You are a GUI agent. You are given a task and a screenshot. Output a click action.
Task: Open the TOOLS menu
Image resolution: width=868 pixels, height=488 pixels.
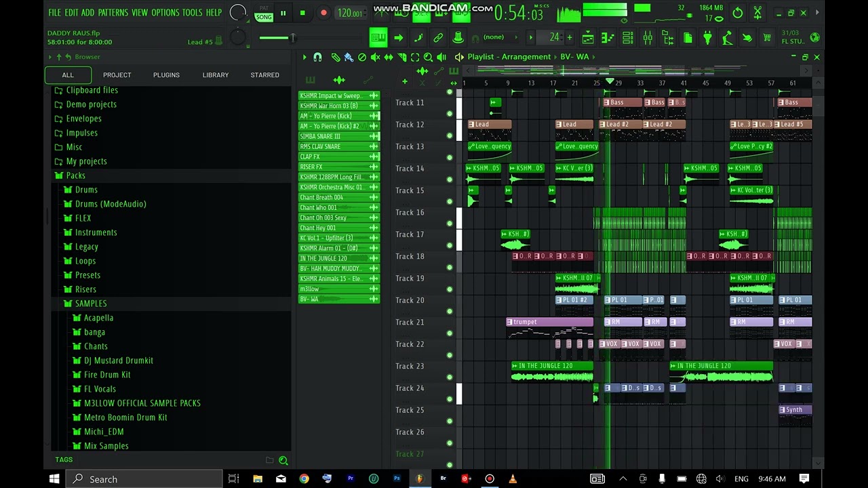tap(192, 13)
